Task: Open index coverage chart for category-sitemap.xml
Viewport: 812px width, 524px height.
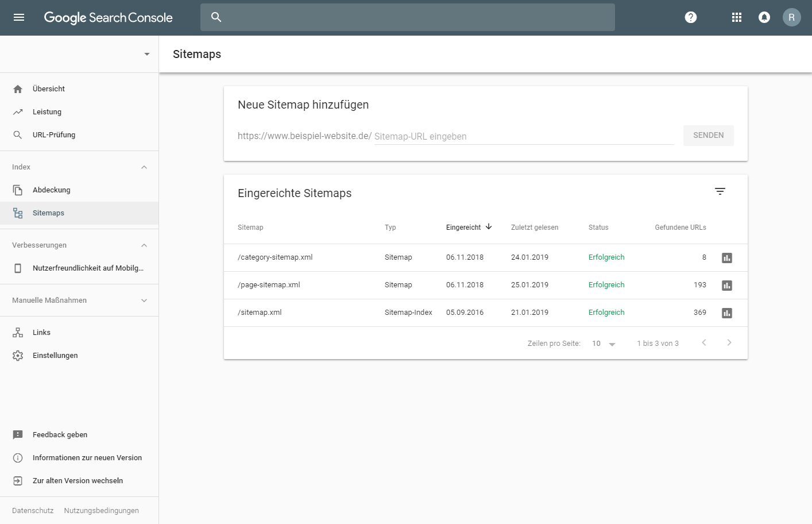Action: 727,258
